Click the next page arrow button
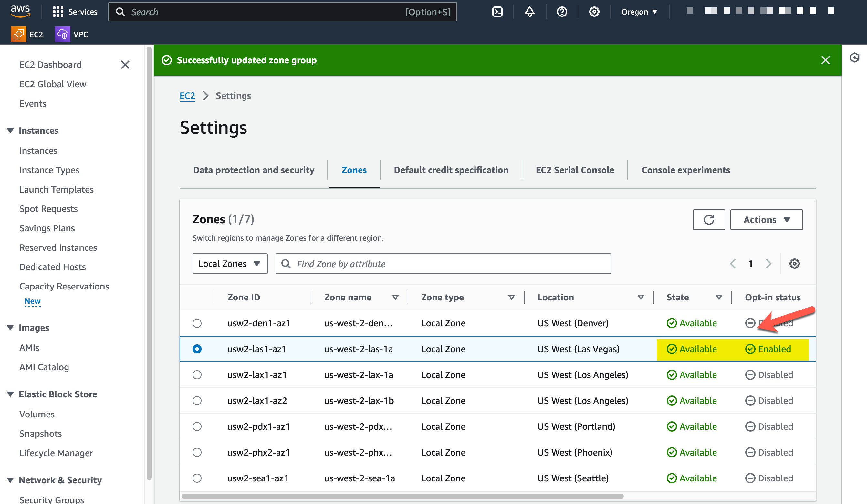867x504 pixels. point(768,263)
